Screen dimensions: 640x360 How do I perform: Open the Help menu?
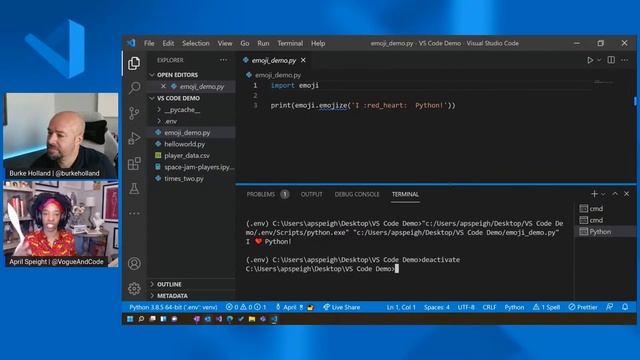[x=318, y=43]
